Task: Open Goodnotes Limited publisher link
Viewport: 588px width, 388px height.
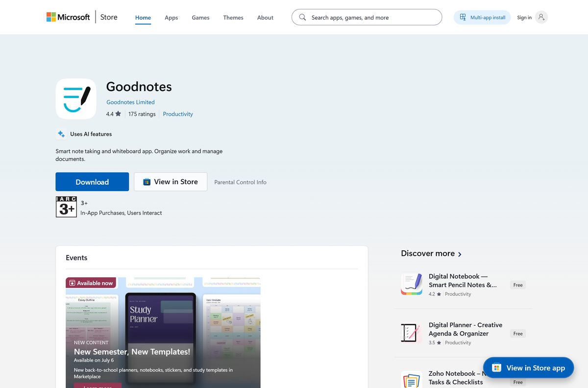Action: coord(130,102)
